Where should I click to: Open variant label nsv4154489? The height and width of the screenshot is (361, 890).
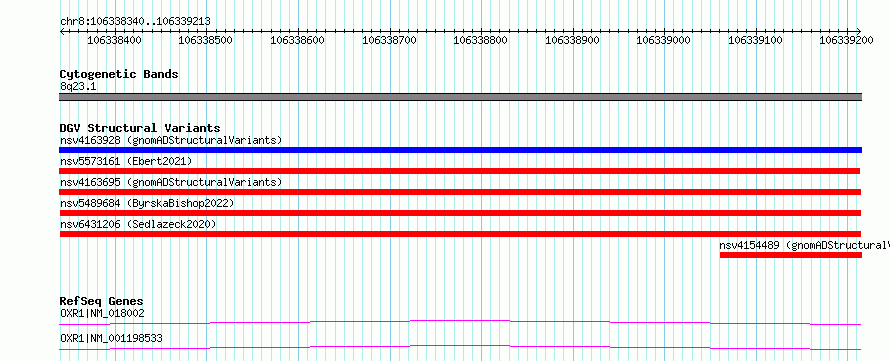(804, 245)
